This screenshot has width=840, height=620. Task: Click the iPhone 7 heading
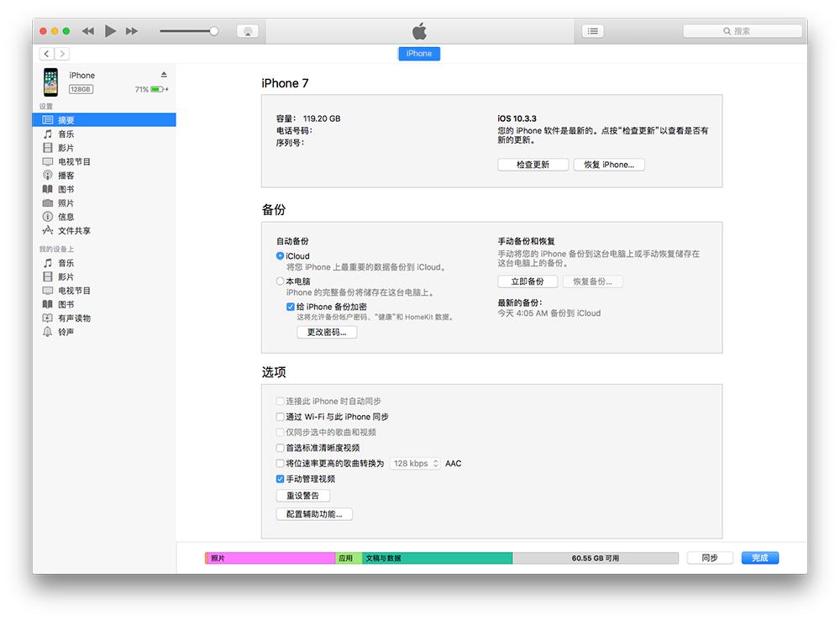click(285, 83)
